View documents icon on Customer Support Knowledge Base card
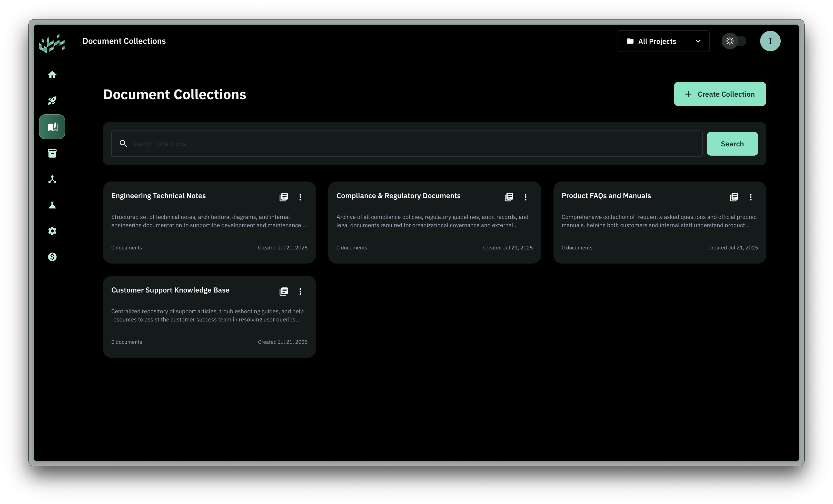The image size is (833, 504). [x=284, y=291]
